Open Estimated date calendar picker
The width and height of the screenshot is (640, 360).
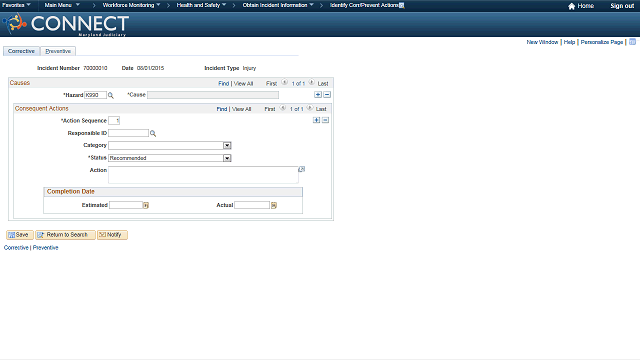(x=146, y=205)
